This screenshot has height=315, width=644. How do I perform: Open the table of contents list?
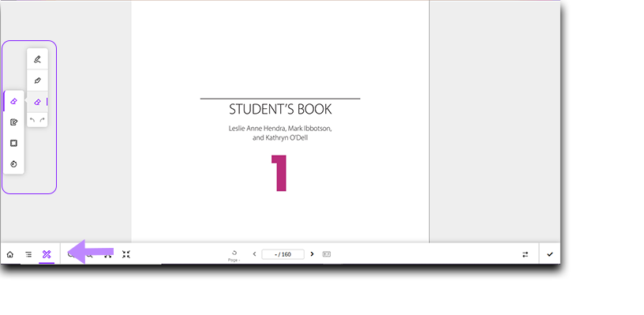pyautogui.click(x=28, y=255)
